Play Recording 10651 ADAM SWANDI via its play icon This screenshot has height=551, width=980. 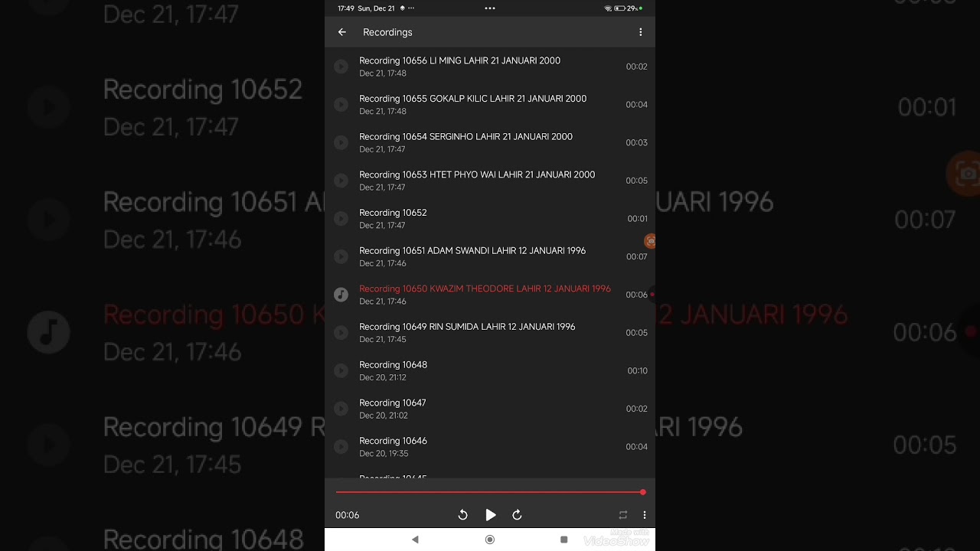[x=341, y=256]
